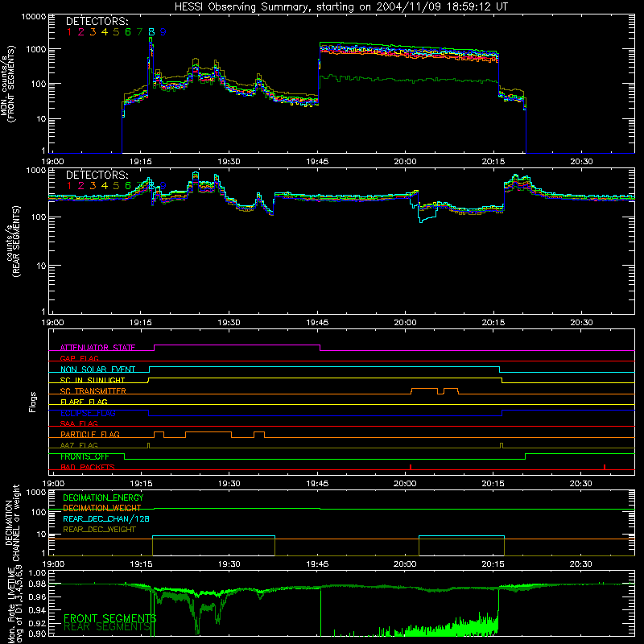Click the NON_SOLAR_EVENT flag label
This screenshot has width=644, height=644.
pyautogui.click(x=97, y=369)
